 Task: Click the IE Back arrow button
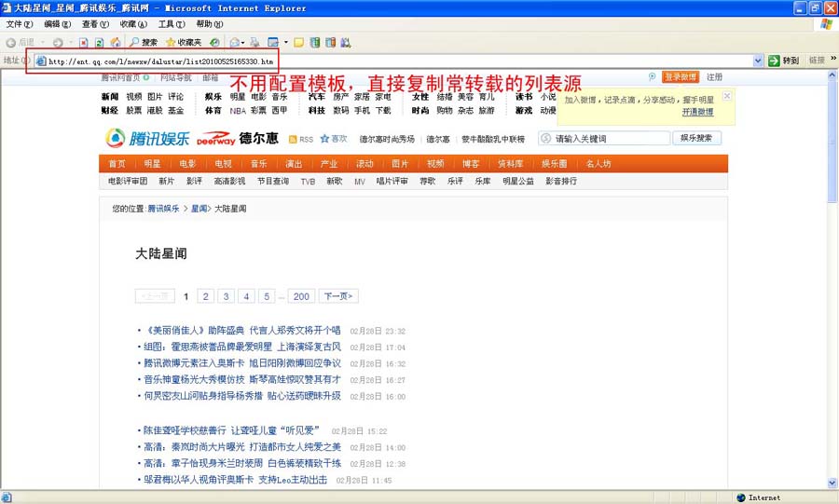(x=11, y=42)
